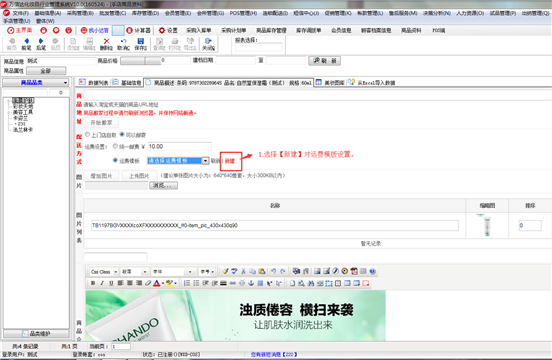552x360 pixels.
Task: Go to the next record (后笔) arrow
Action: 41,44
